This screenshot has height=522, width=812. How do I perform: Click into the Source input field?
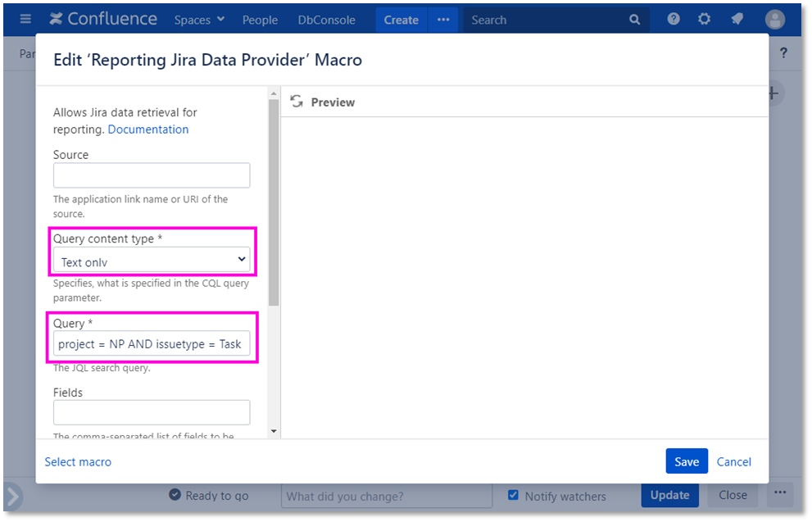(x=152, y=175)
